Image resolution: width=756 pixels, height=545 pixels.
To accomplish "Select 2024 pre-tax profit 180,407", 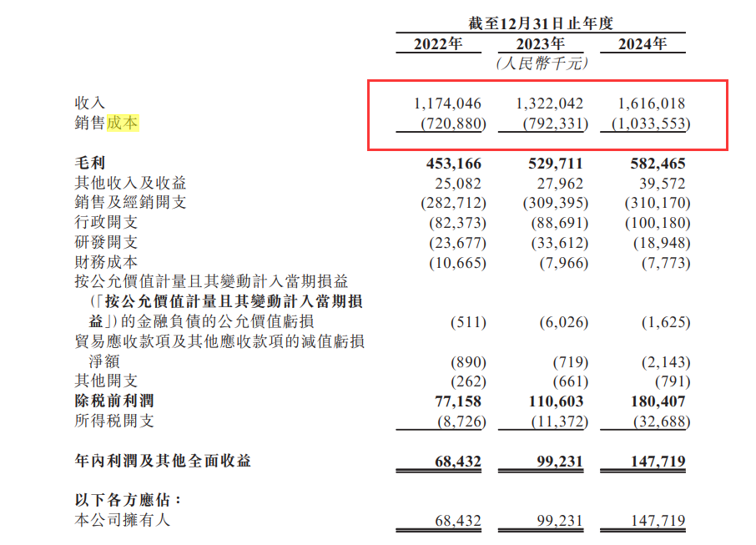I will point(658,402).
